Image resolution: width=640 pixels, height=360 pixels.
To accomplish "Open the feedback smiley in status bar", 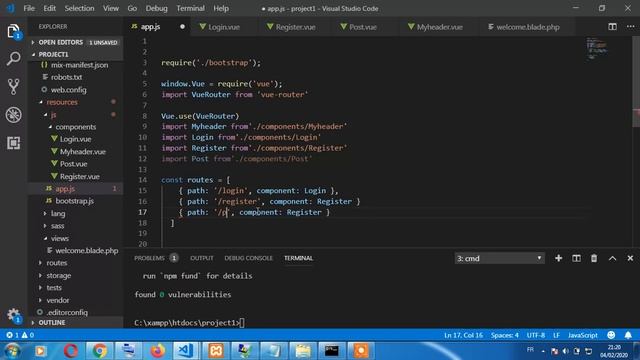I will [x=611, y=335].
